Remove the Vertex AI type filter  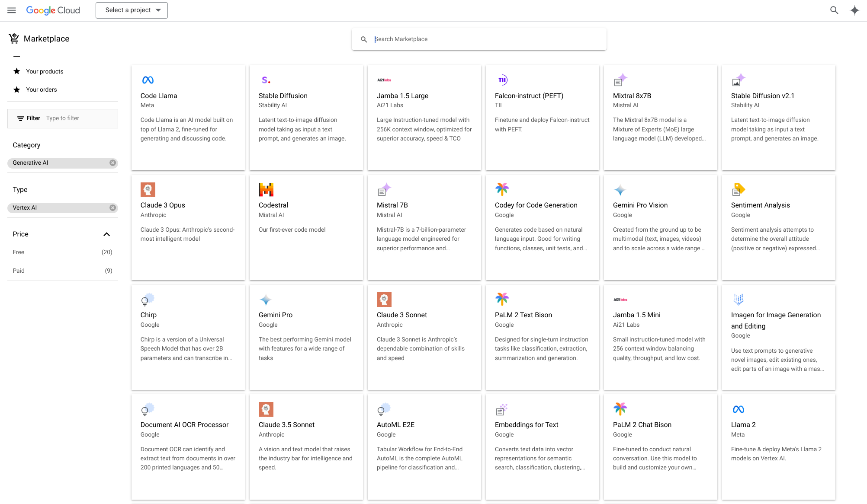click(112, 207)
